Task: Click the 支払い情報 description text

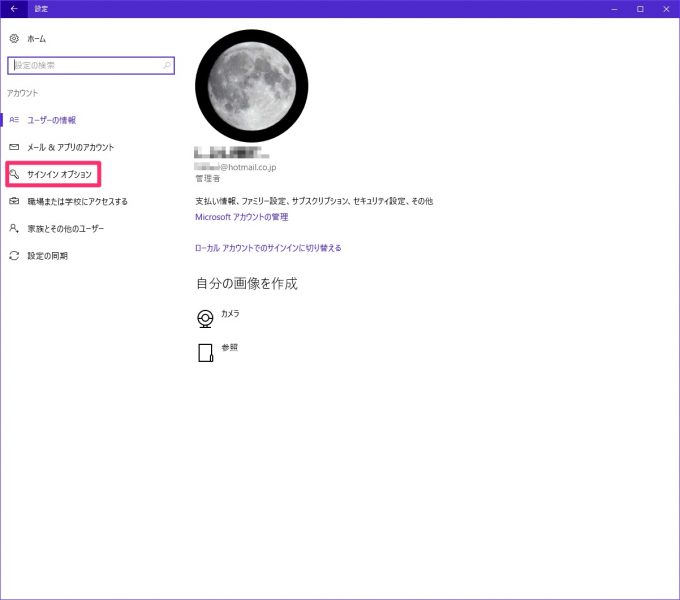Action: (x=314, y=201)
